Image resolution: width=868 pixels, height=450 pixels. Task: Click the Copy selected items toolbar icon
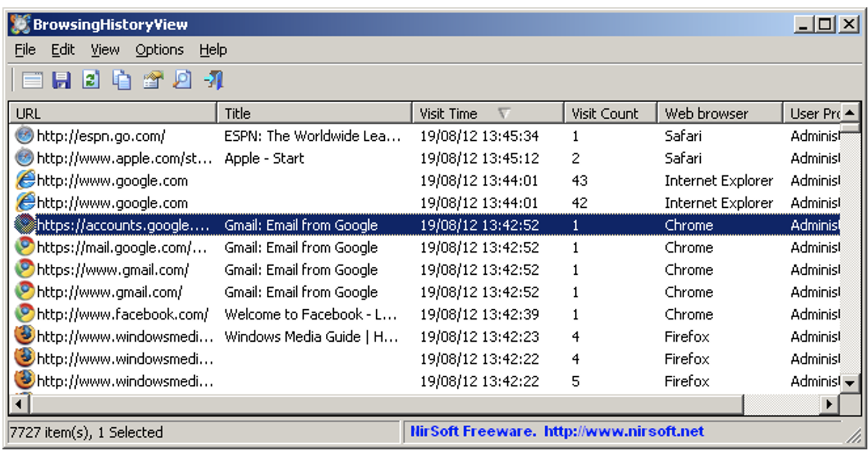click(x=122, y=80)
